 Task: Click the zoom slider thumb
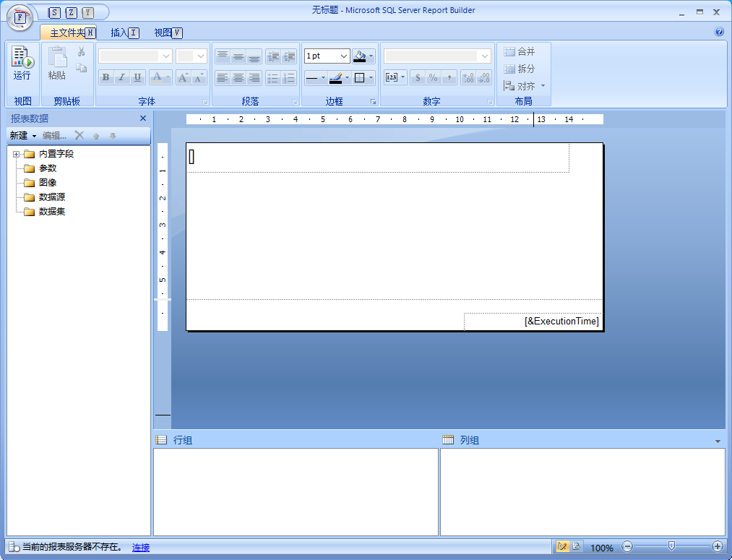[671, 546]
